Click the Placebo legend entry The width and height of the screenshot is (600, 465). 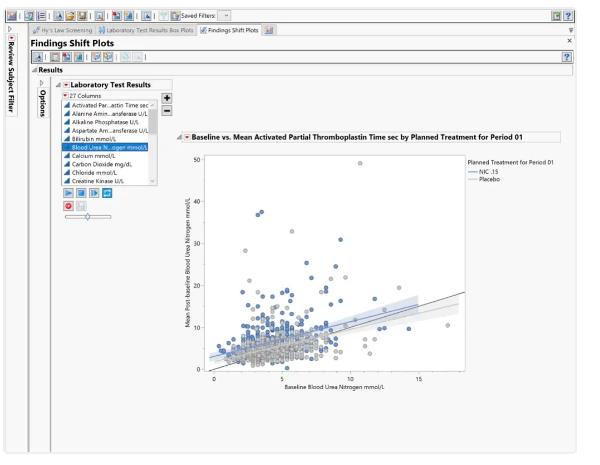click(x=484, y=179)
